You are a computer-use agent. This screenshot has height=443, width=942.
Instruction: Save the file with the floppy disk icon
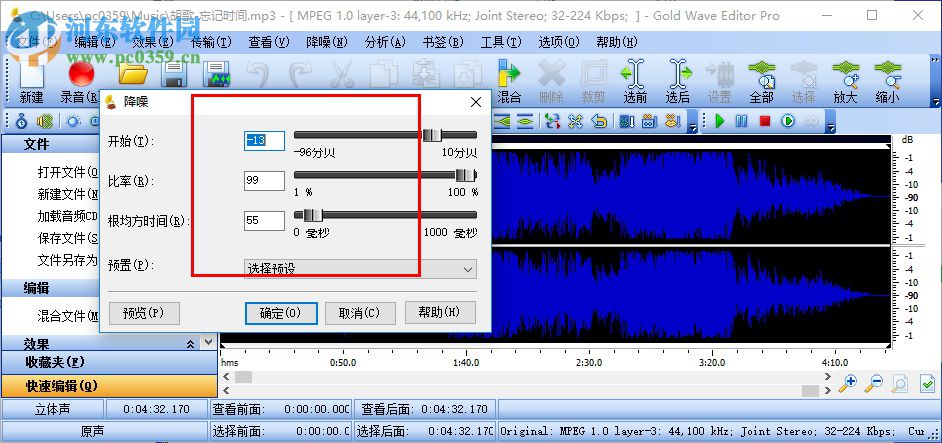click(x=175, y=75)
